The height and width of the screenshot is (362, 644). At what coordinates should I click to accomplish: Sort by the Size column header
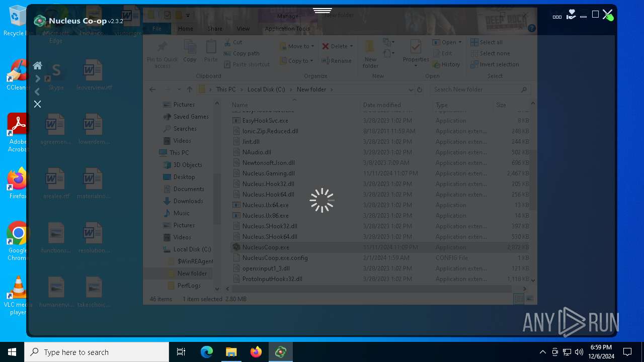[x=511, y=105]
